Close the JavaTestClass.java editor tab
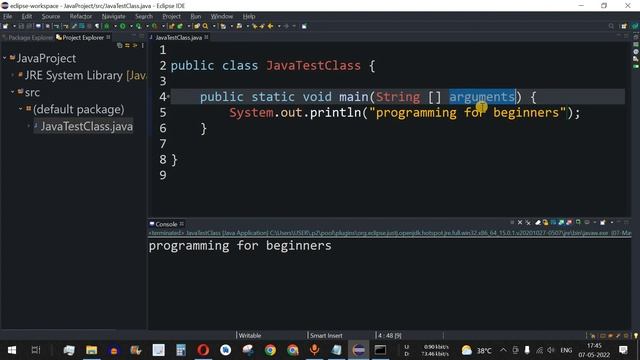 coord(207,37)
